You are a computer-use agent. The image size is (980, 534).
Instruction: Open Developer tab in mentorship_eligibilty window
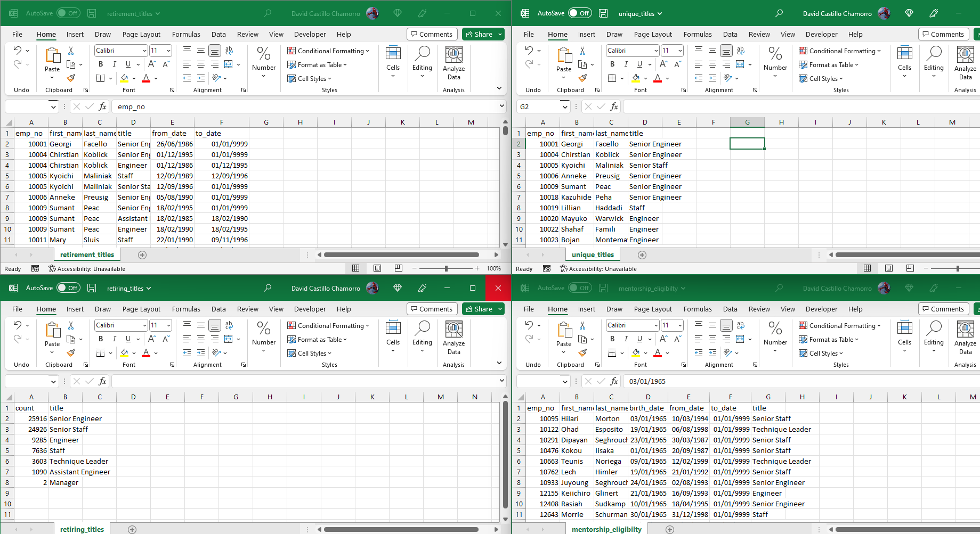click(821, 309)
